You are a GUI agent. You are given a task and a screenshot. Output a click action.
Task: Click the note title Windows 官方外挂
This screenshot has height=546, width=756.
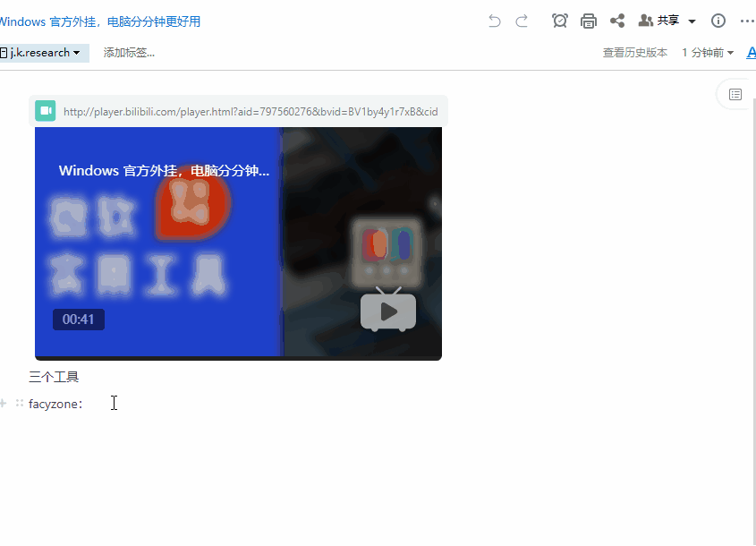pos(99,21)
